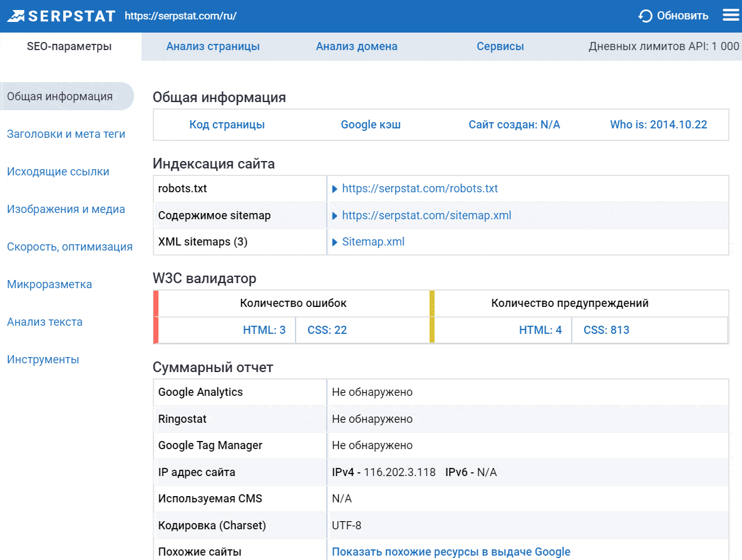The width and height of the screenshot is (742, 560).
Task: Expand the robots.txt row arrow
Action: (334, 189)
